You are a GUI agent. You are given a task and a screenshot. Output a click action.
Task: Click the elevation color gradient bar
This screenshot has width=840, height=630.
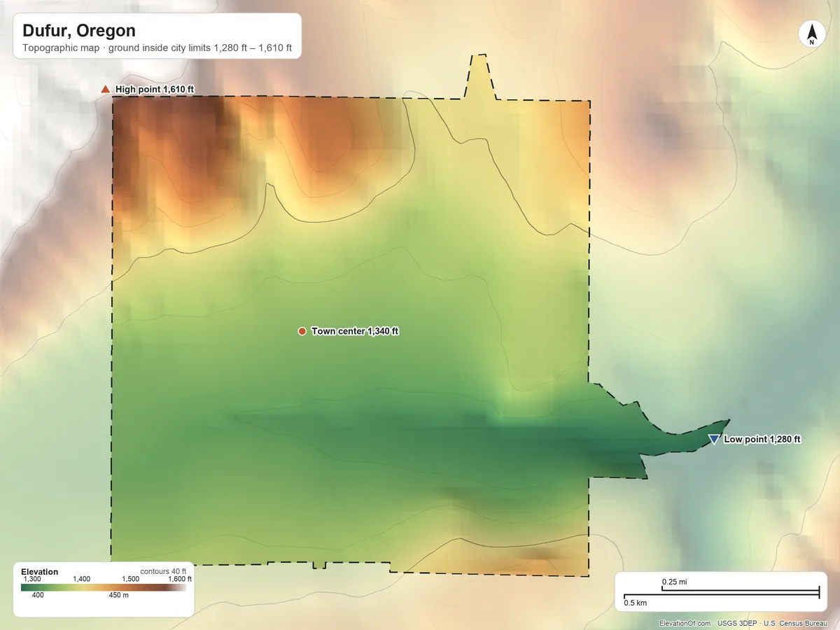tap(104, 587)
